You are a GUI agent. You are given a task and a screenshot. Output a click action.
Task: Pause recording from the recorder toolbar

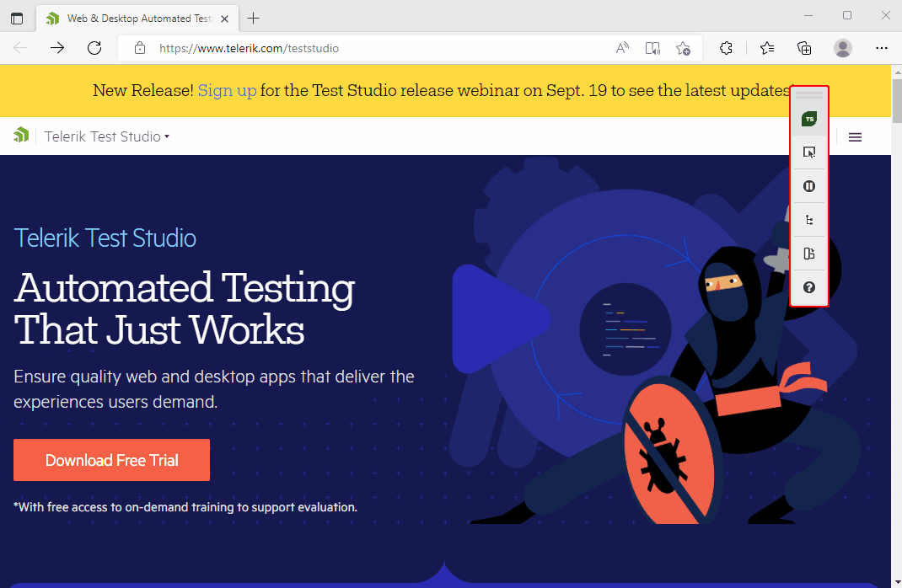coord(808,186)
